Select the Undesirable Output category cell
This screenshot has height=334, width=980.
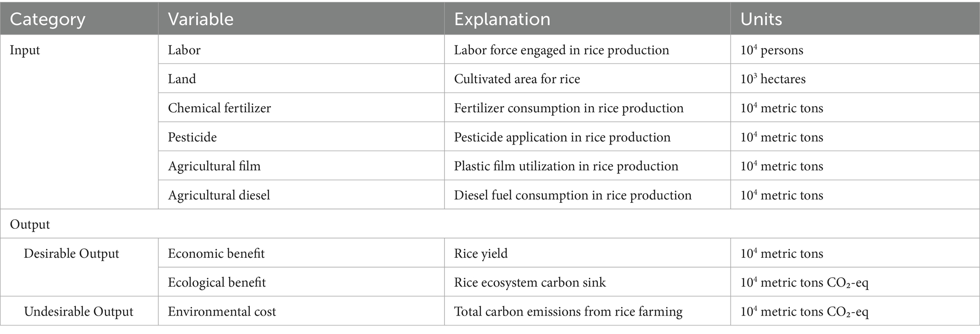[x=79, y=311]
